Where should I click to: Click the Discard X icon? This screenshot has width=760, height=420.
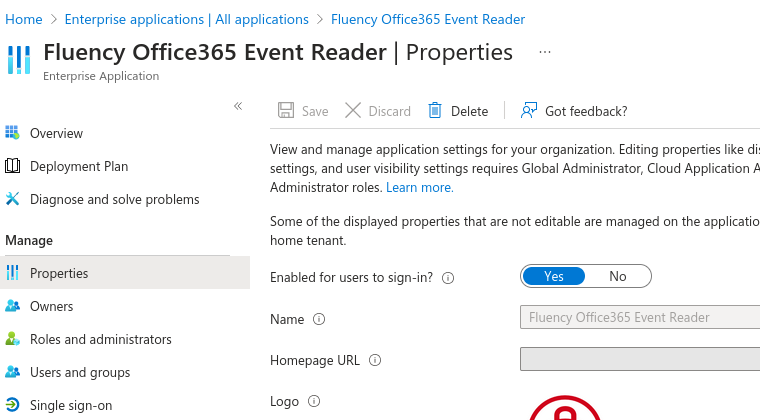tap(353, 110)
